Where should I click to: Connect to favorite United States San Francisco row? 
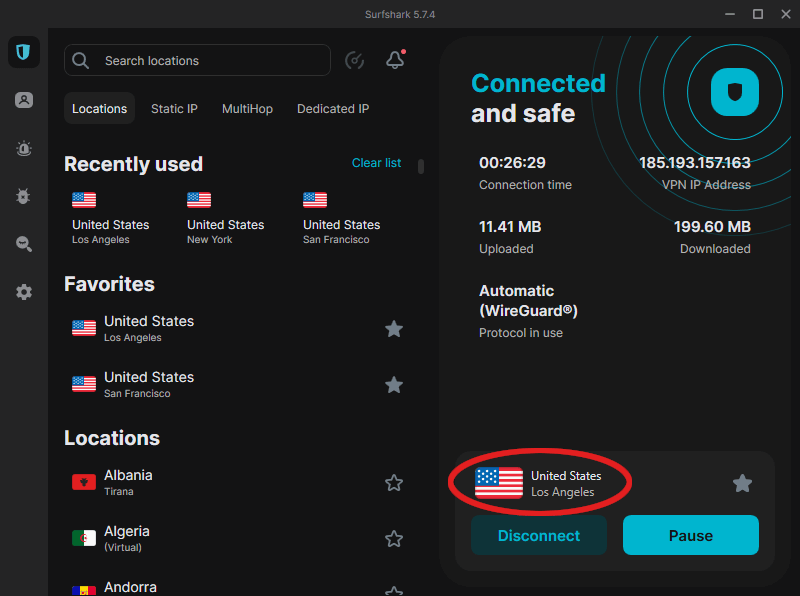tap(237, 385)
